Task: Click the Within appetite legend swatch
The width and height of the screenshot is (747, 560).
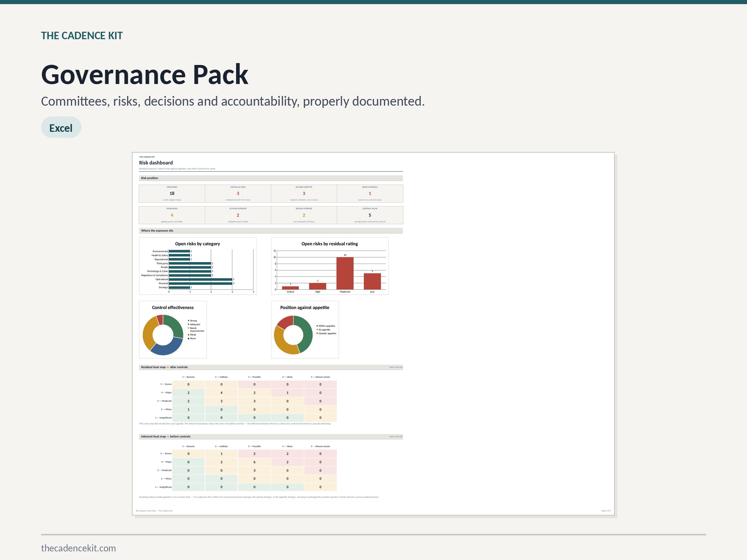Action: [317, 326]
